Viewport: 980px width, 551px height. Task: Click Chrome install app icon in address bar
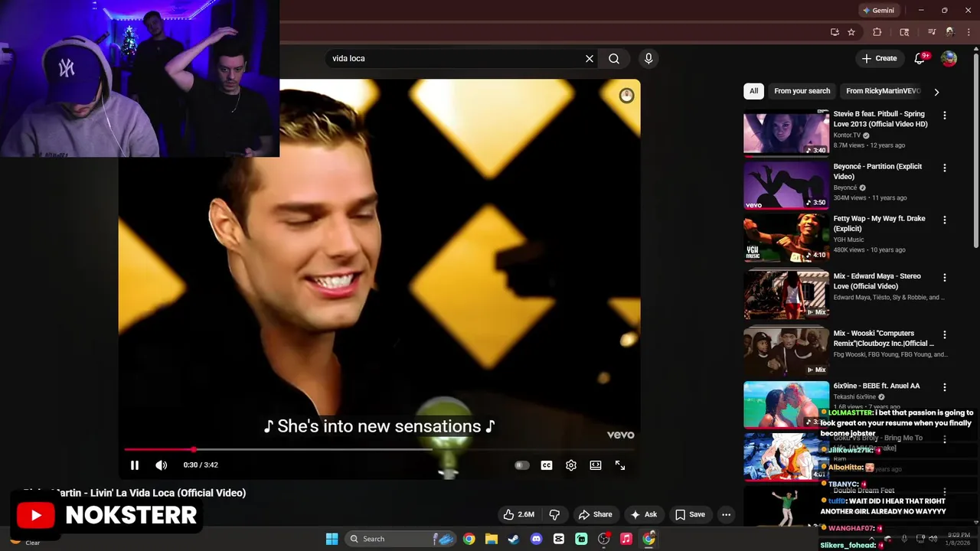coord(835,32)
